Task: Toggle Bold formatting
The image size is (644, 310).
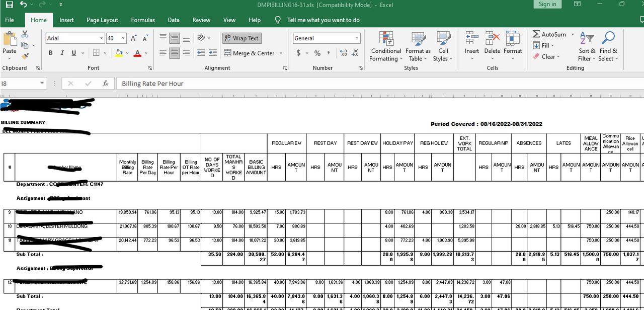Action: click(50, 53)
